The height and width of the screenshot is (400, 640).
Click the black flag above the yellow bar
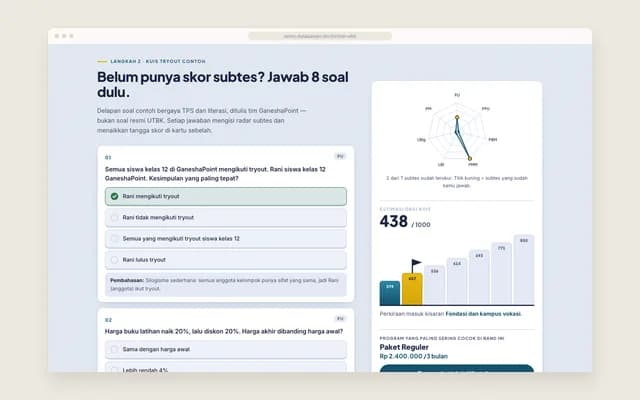coord(416,265)
